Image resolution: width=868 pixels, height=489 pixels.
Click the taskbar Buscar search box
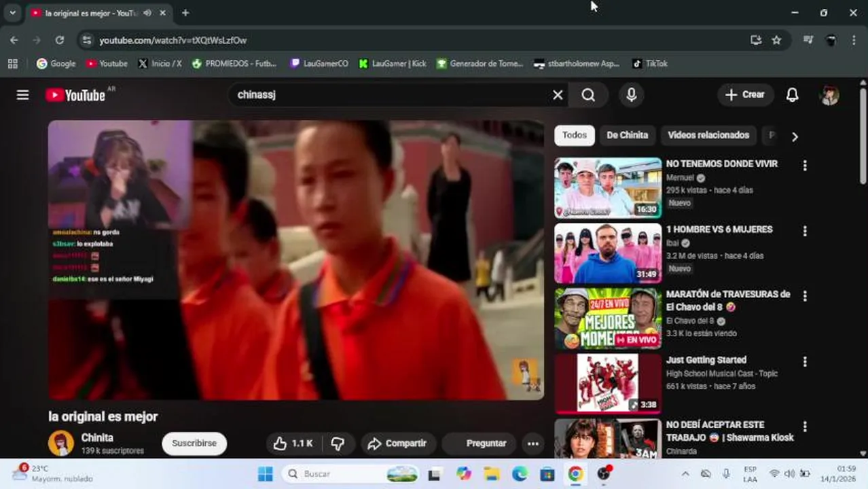tap(351, 474)
